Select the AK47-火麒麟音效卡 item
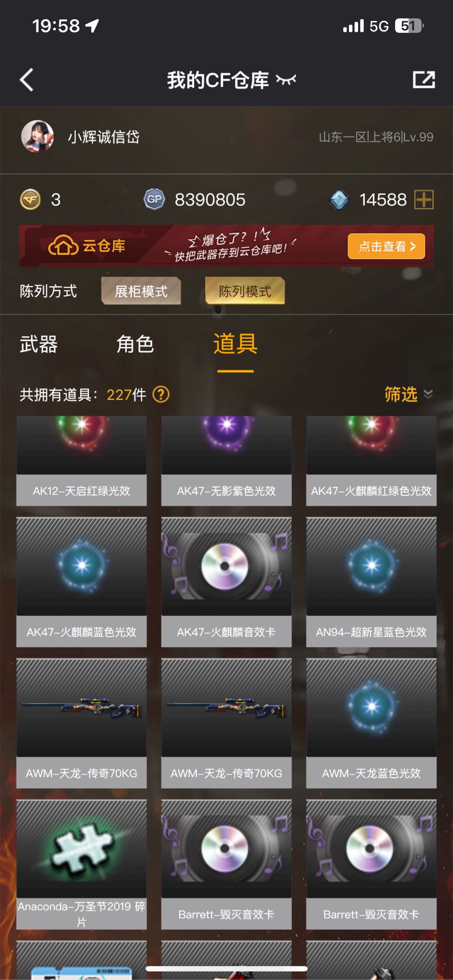 pyautogui.click(x=226, y=582)
